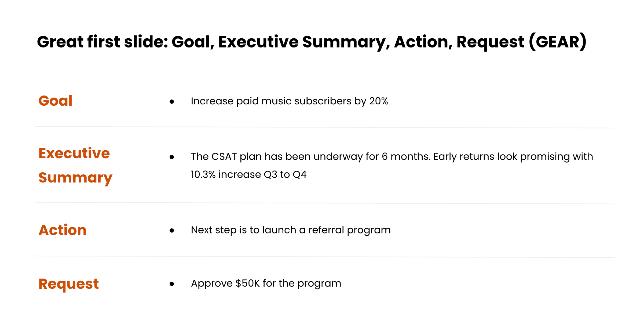Select the orange Request heading
The width and height of the screenshot is (644, 333).
click(x=69, y=284)
